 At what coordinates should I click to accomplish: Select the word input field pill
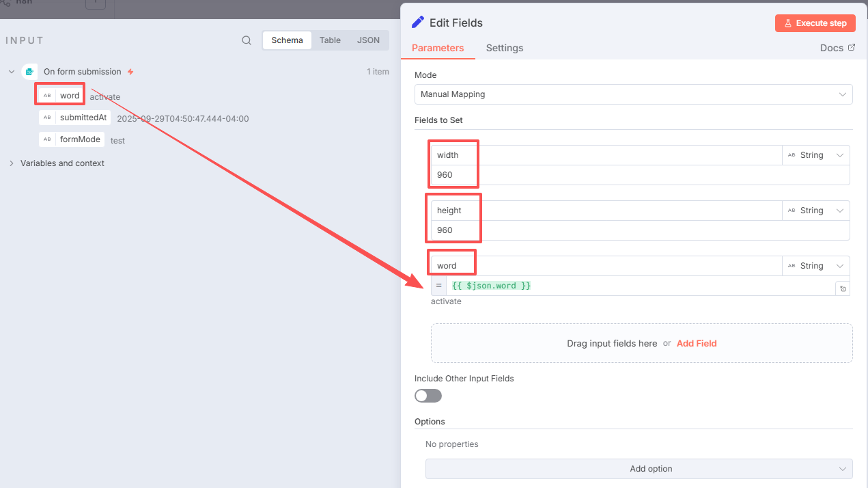pos(61,96)
